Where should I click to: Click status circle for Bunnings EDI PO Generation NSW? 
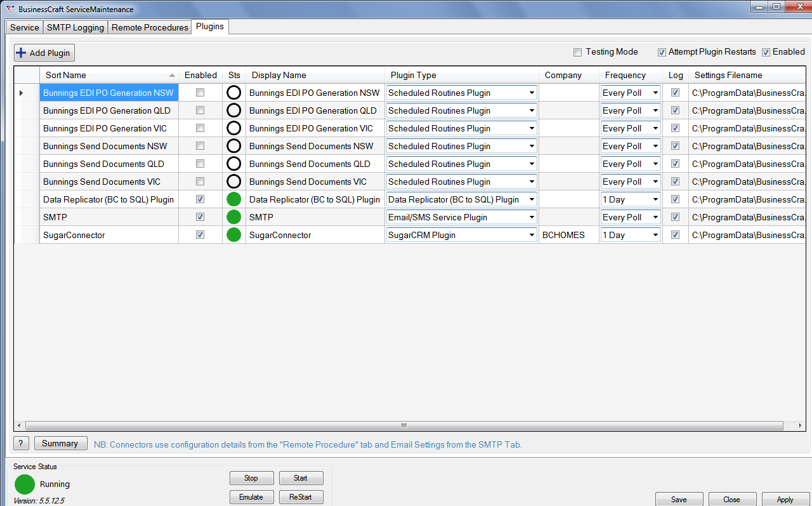tap(234, 93)
